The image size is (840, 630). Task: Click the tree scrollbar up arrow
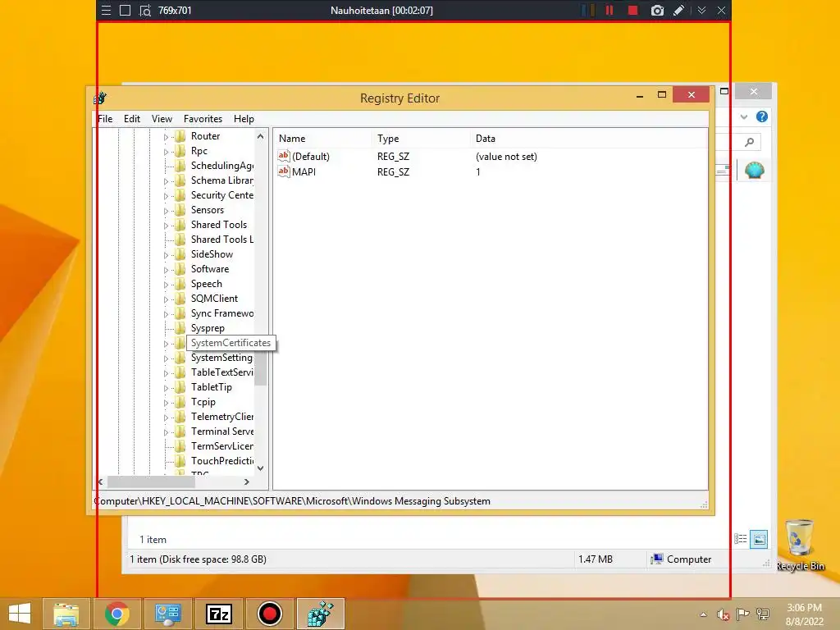tap(260, 136)
